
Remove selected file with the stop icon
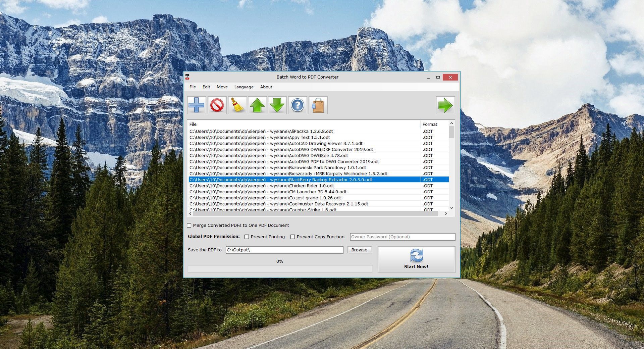[217, 105]
